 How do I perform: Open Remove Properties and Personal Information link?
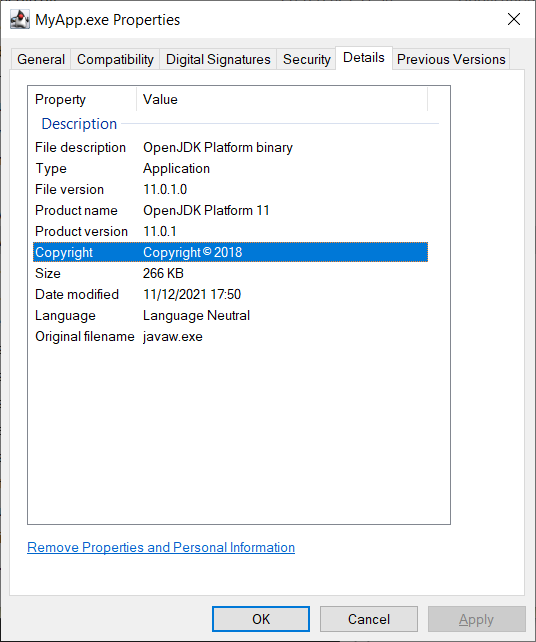click(161, 547)
